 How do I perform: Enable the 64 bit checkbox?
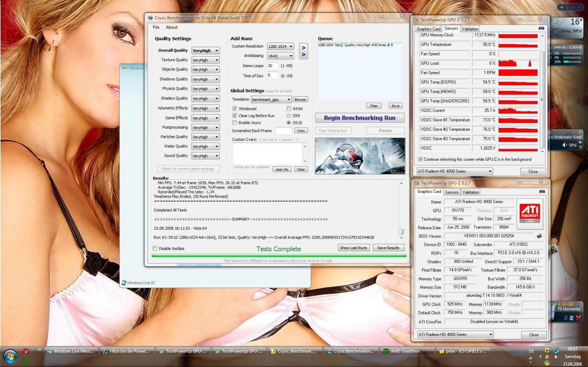pyautogui.click(x=289, y=109)
